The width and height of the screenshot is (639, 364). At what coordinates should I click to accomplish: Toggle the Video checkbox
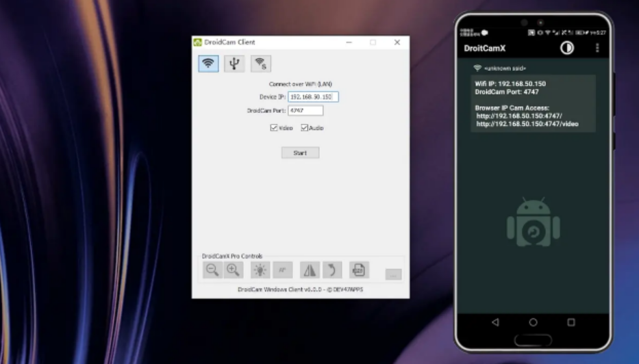(x=274, y=128)
